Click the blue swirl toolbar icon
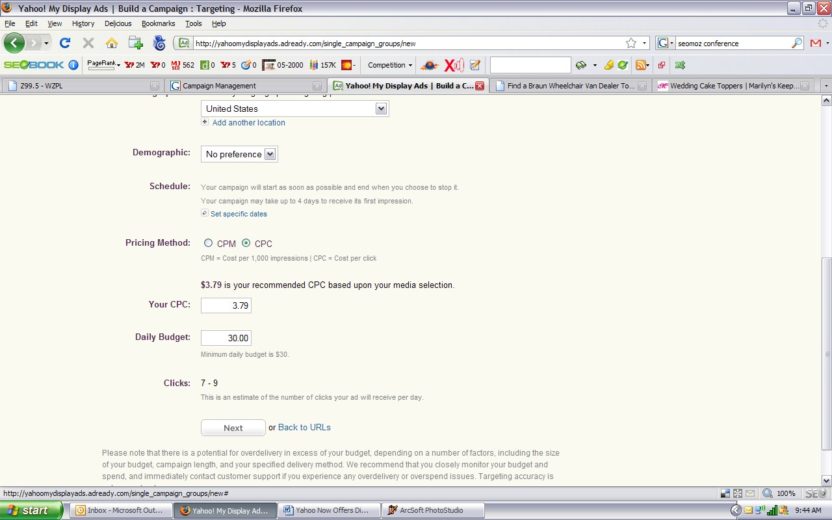Screen dimensions: 832x520 (159, 43)
